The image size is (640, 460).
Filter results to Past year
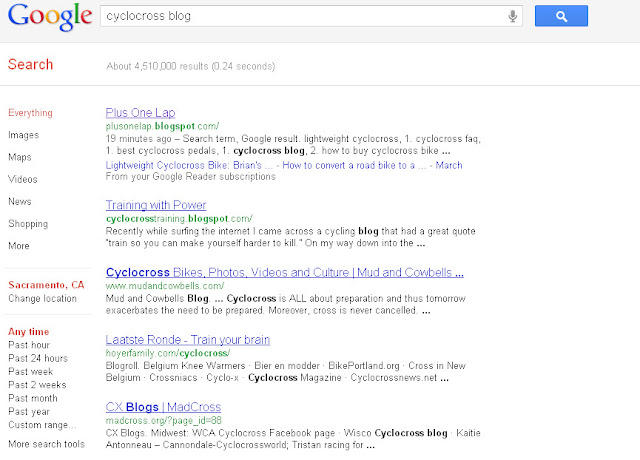[x=29, y=411]
